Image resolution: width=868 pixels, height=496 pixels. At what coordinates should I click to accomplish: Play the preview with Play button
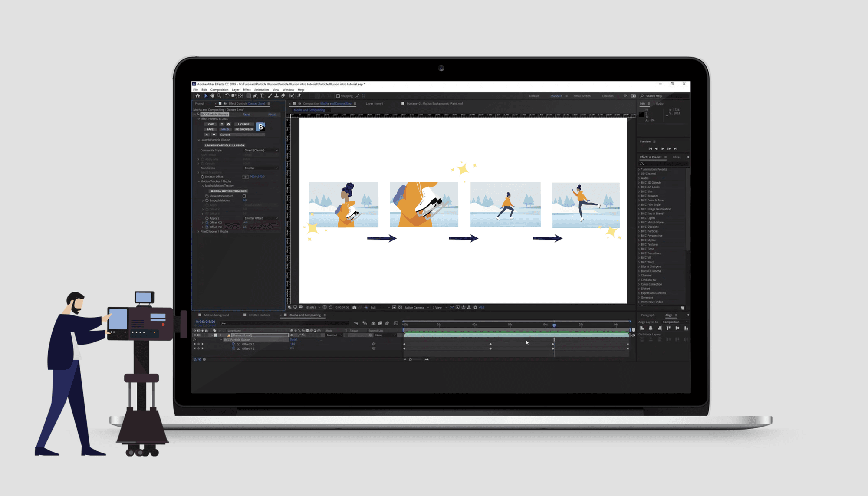click(663, 149)
